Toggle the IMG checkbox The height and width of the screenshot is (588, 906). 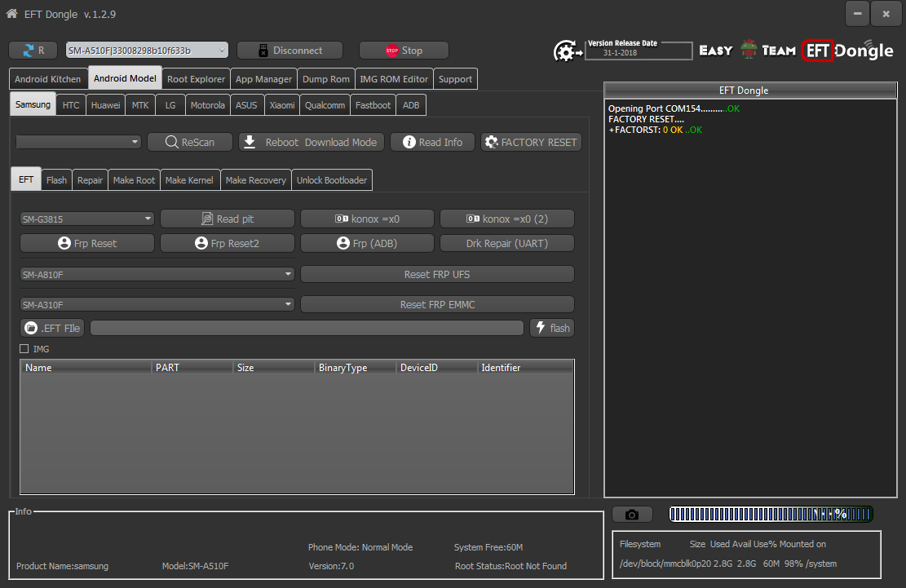click(24, 349)
